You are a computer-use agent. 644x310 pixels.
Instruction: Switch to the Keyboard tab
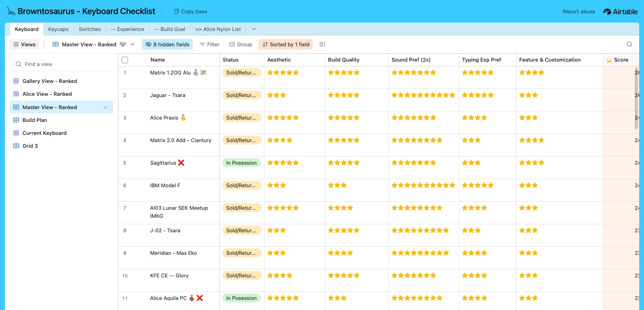coord(27,29)
